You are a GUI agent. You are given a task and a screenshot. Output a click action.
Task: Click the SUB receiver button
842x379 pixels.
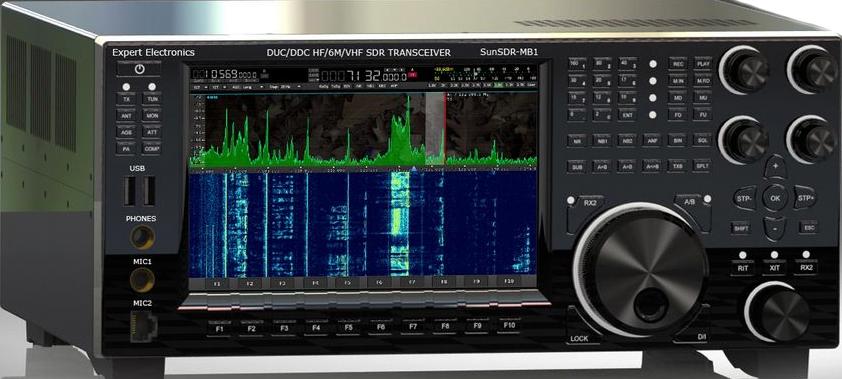coord(577,166)
